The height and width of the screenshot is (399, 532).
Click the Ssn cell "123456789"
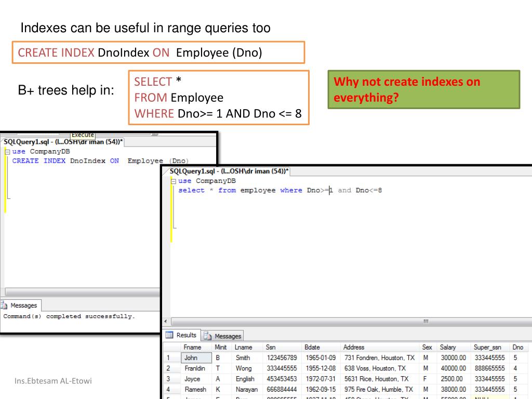(x=282, y=357)
